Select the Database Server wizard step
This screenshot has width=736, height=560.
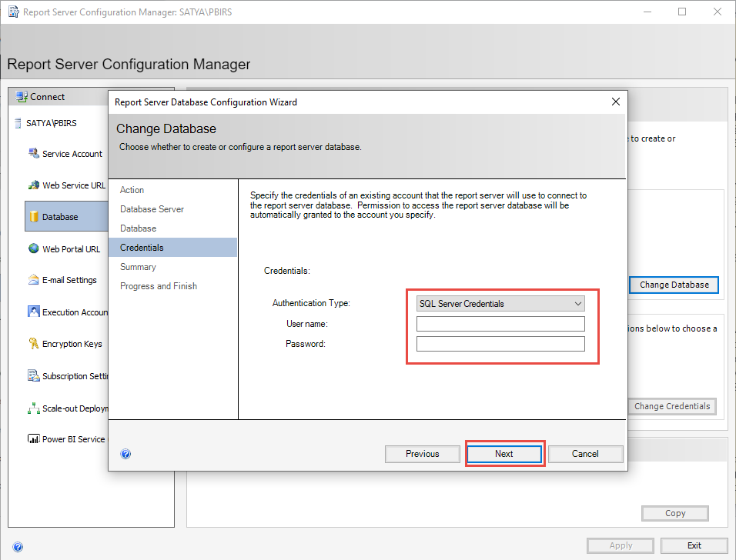152,208
